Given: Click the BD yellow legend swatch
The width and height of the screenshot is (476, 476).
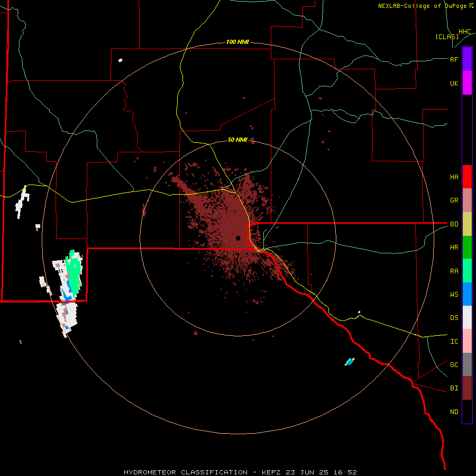Looking at the screenshot, I should [x=467, y=224].
